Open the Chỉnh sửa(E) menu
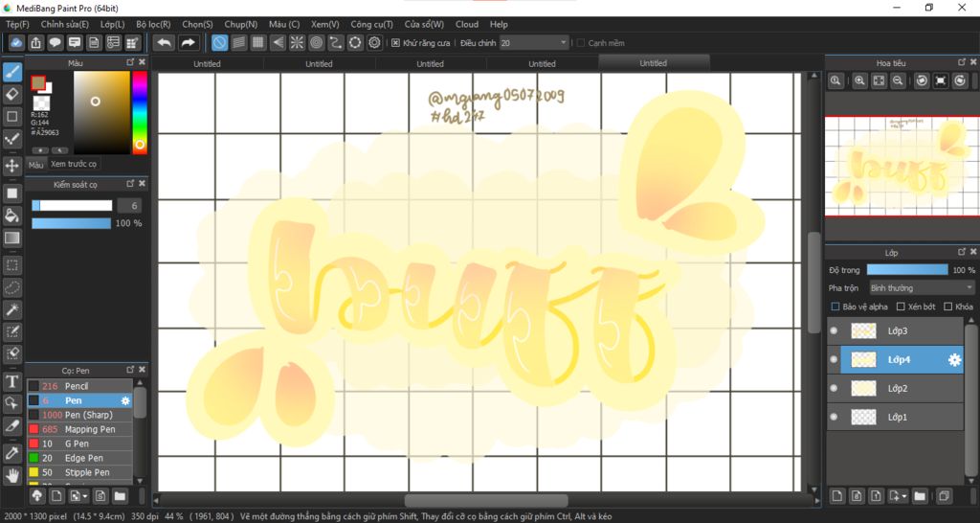This screenshot has width=980, height=523. click(x=64, y=24)
